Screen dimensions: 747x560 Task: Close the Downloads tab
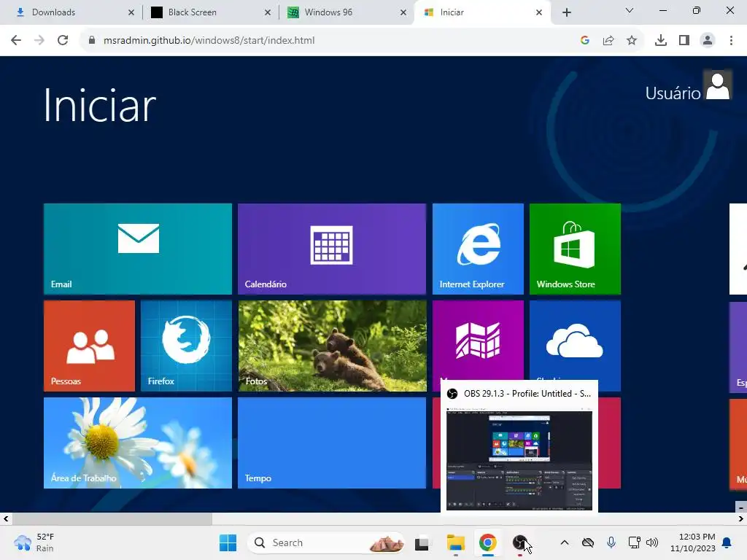pos(131,12)
